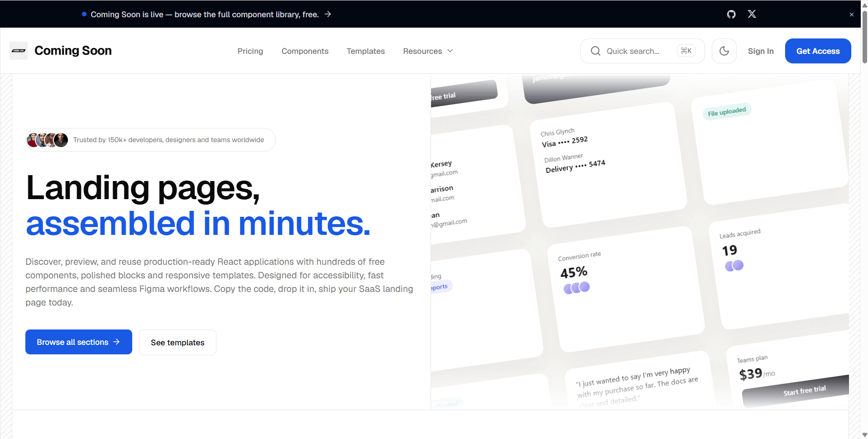This screenshot has height=439, width=868.
Task: Click the blue dot in the announcement banner
Action: click(x=84, y=14)
